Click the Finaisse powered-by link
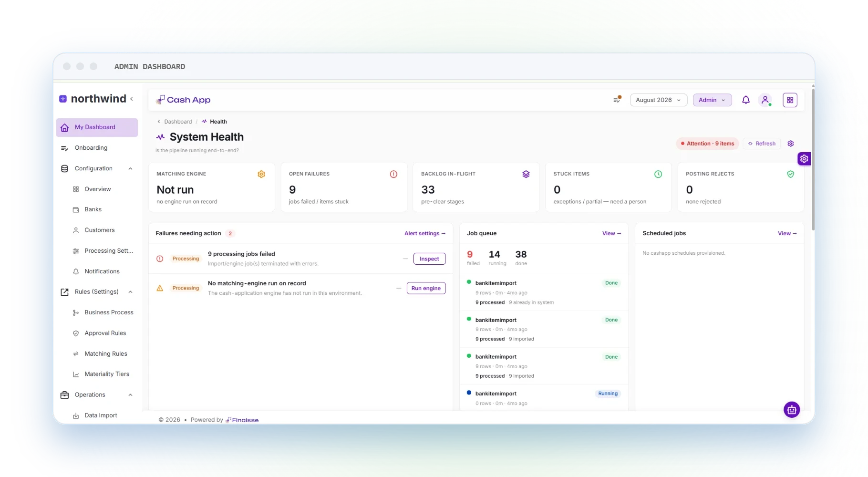The height and width of the screenshot is (477, 868). 242,420
